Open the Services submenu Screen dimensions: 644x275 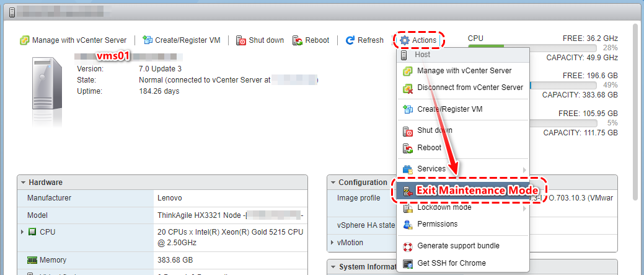431,169
